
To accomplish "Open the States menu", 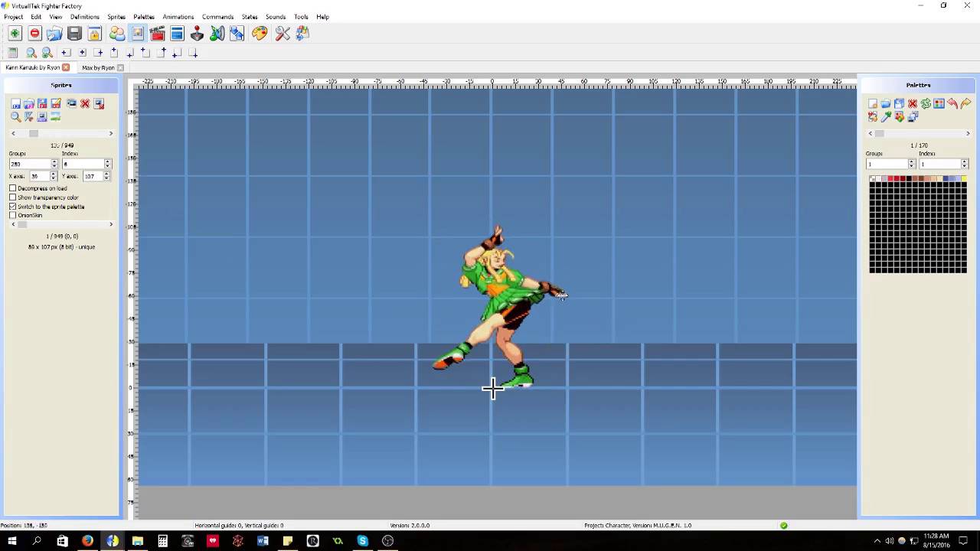I will 250,17.
